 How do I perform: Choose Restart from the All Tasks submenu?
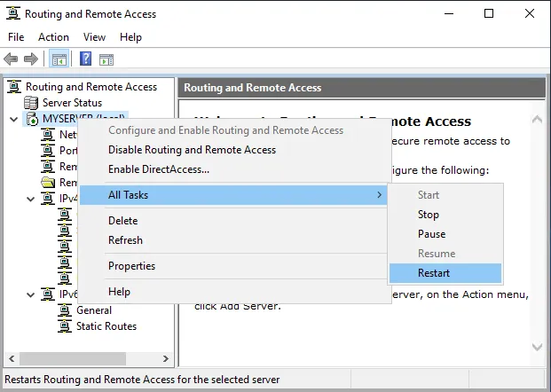[434, 273]
